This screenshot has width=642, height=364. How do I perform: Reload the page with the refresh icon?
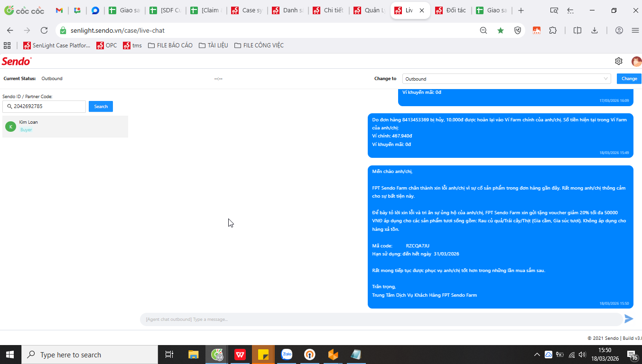(x=44, y=30)
